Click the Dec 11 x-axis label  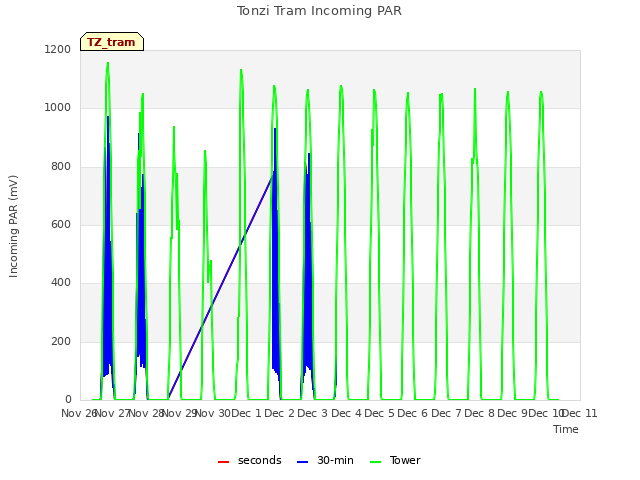pos(580,413)
